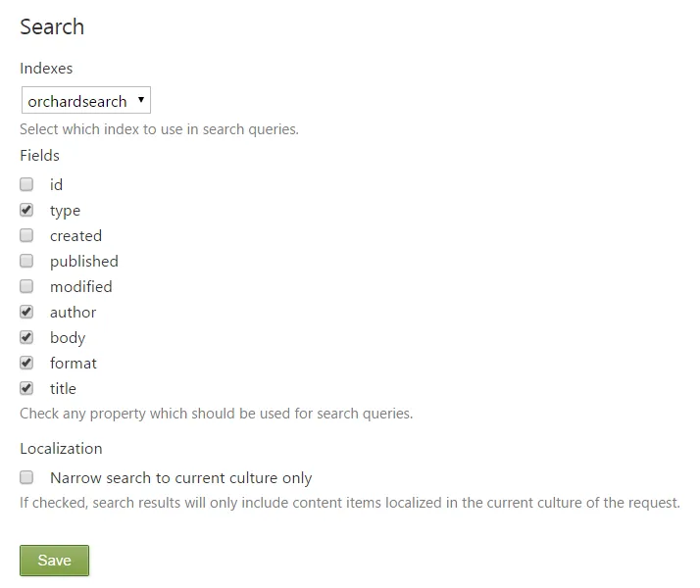
Task: Uncheck the format field checkbox
Action: [x=27, y=363]
